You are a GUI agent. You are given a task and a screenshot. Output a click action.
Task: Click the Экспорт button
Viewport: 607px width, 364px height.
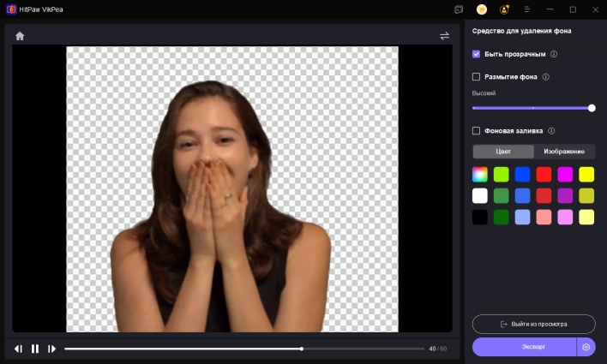click(x=524, y=347)
